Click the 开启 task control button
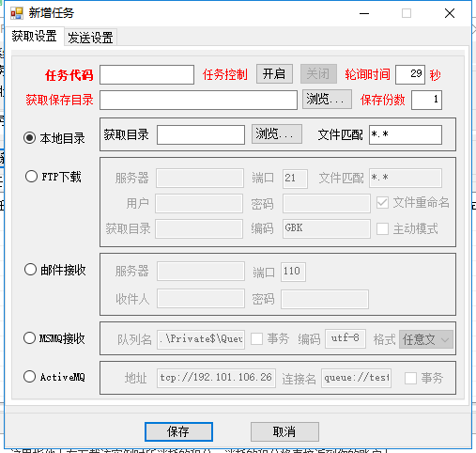Viewport: 476px width, 453px height. [x=274, y=74]
